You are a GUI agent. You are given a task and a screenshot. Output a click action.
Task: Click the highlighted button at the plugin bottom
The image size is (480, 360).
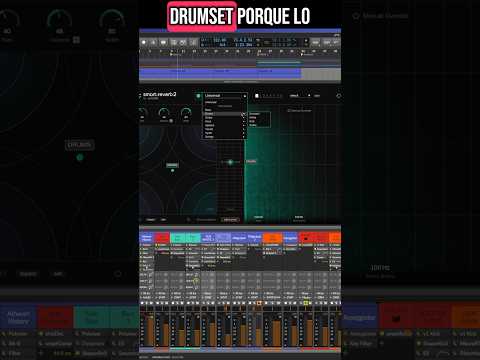pos(230,220)
